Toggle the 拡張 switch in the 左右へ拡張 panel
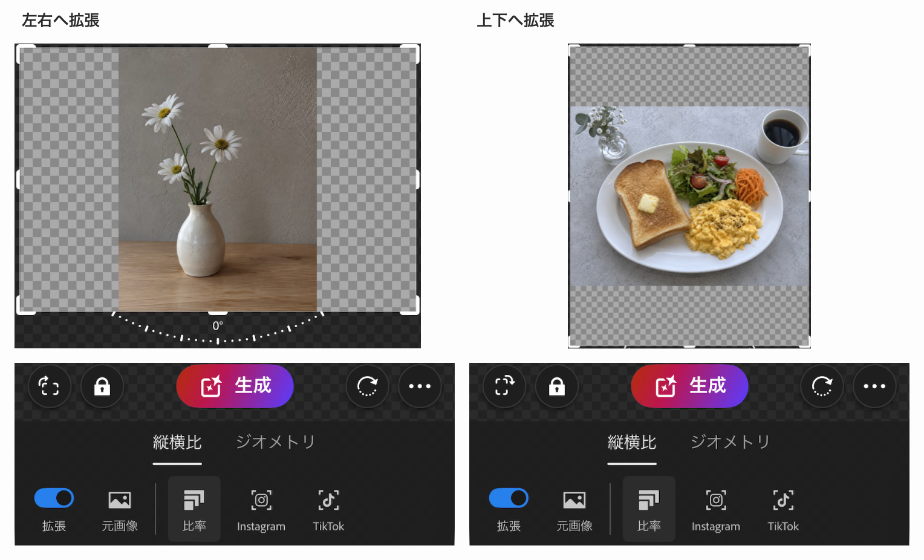The width and height of the screenshot is (924, 560). pos(54,498)
